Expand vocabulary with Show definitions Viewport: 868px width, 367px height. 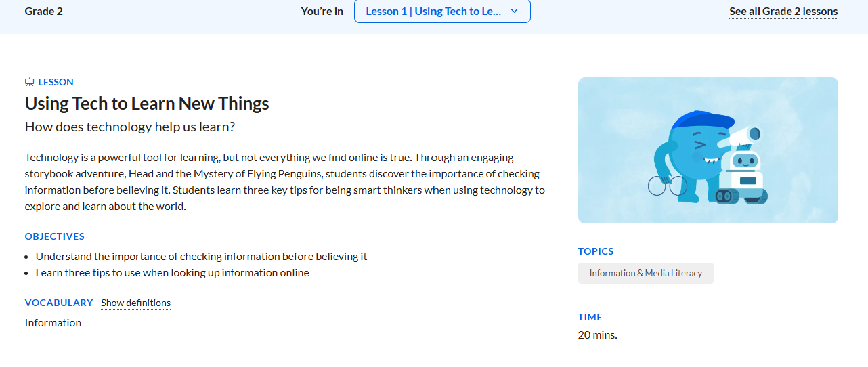[135, 303]
